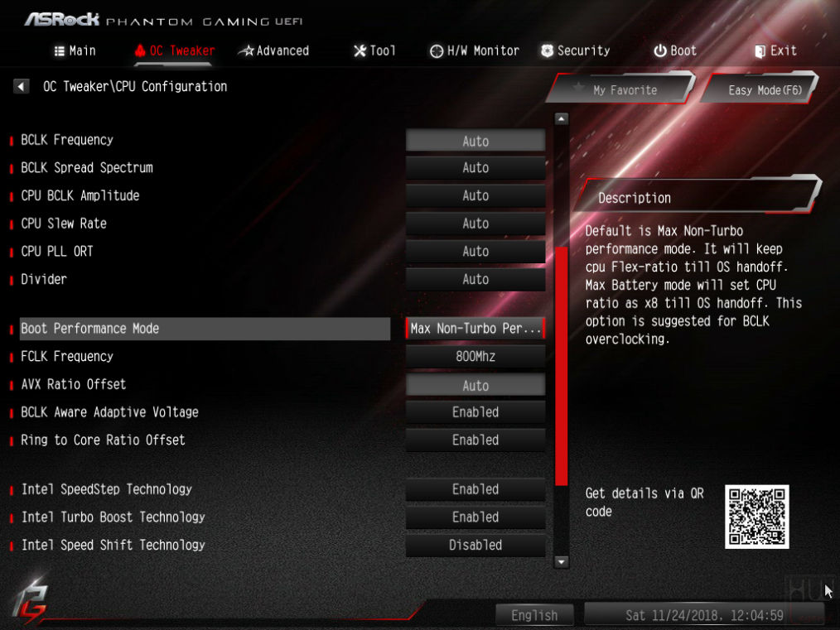Select the CPU BCLK Amplitude label
The image size is (840, 630).
tap(80, 195)
